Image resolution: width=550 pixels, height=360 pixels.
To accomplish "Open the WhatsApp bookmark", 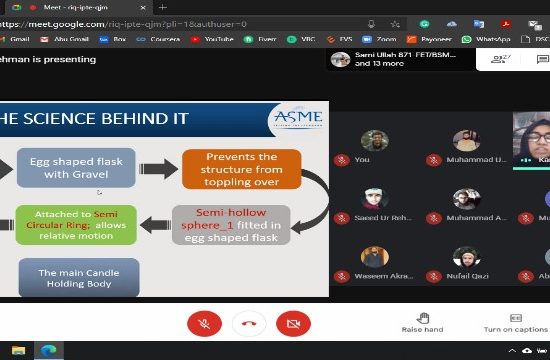I will tap(486, 39).
